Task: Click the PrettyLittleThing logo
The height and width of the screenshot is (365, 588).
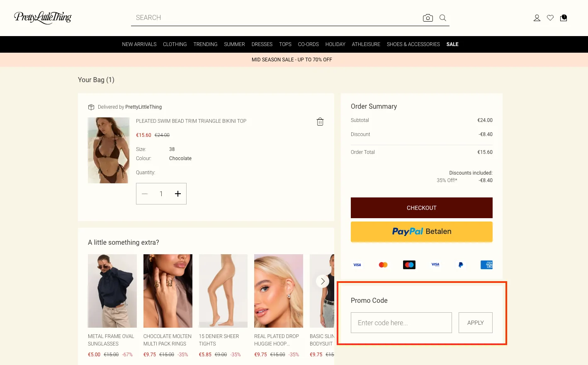Action: click(43, 17)
